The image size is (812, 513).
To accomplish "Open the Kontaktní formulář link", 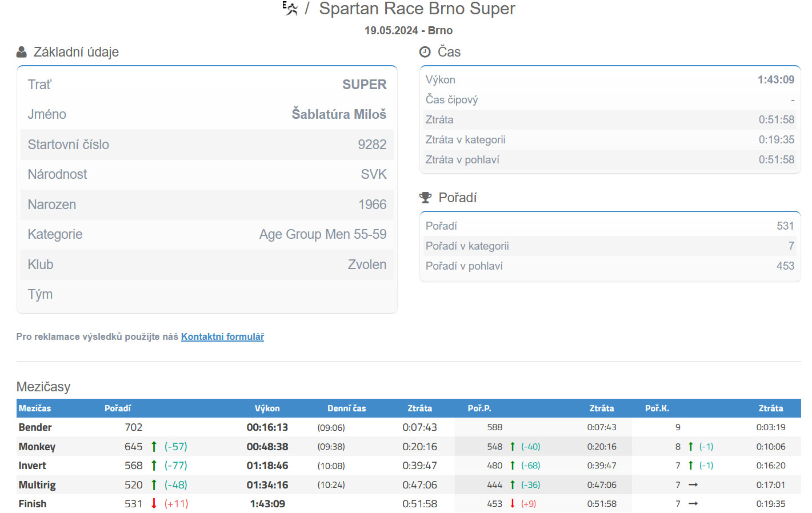I will click(222, 337).
